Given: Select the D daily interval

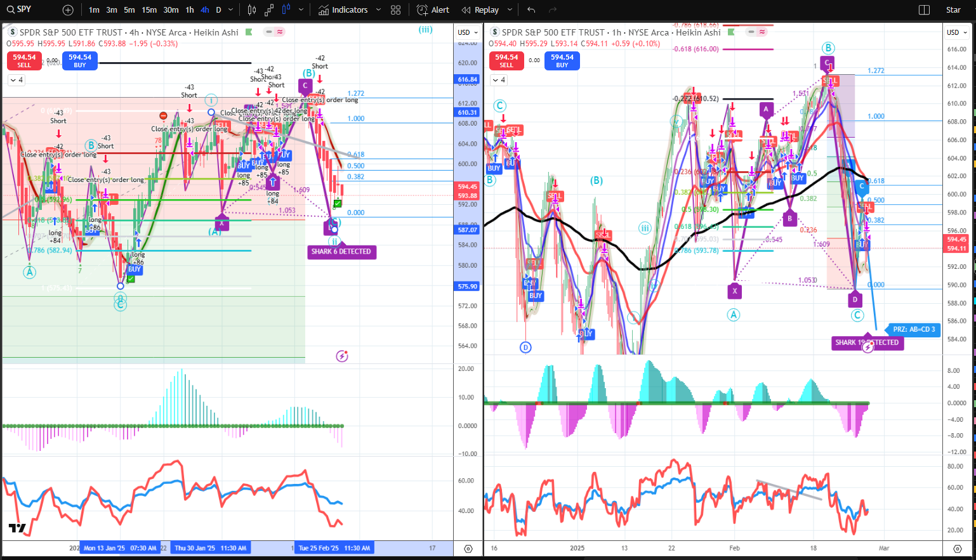Looking at the screenshot, I should pos(218,10).
